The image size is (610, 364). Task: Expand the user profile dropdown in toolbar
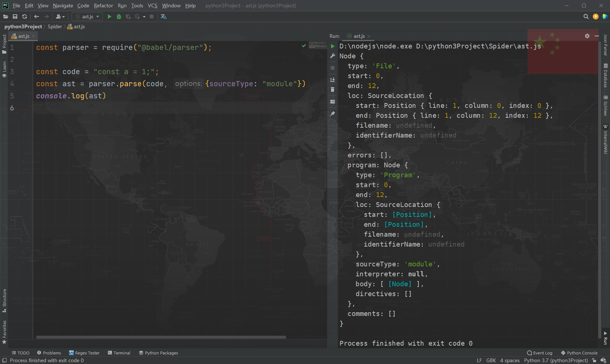pos(60,17)
